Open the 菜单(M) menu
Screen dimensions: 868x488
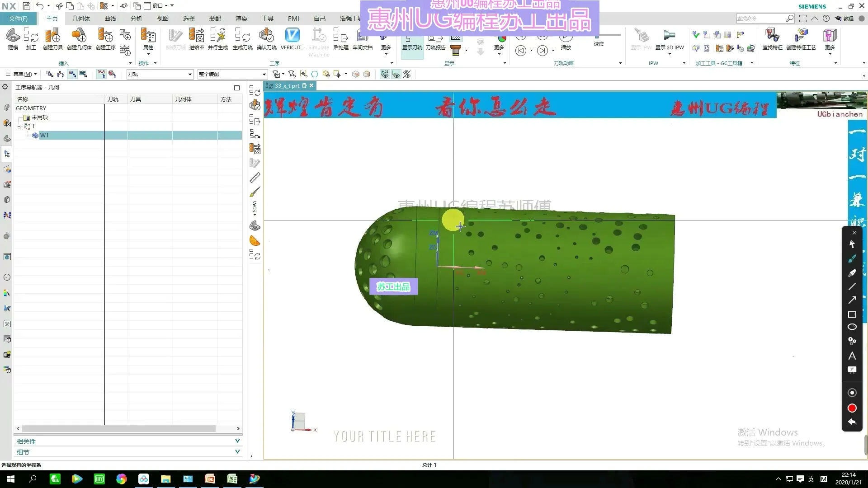tap(22, 74)
